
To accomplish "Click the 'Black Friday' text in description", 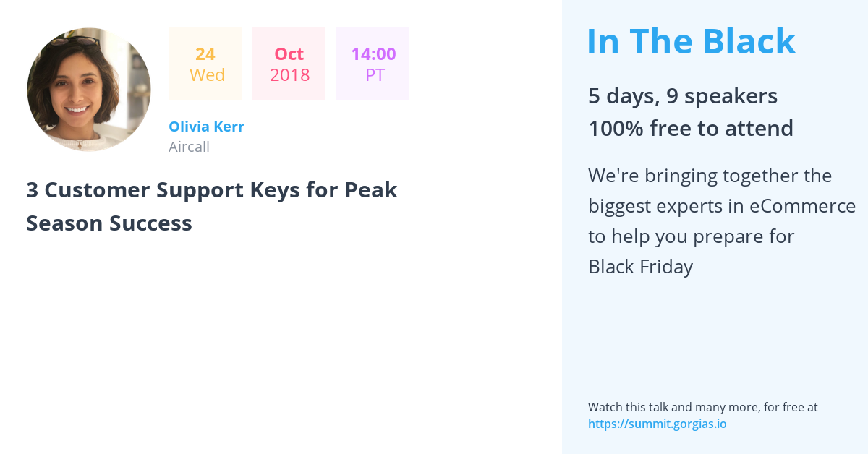I will [640, 267].
